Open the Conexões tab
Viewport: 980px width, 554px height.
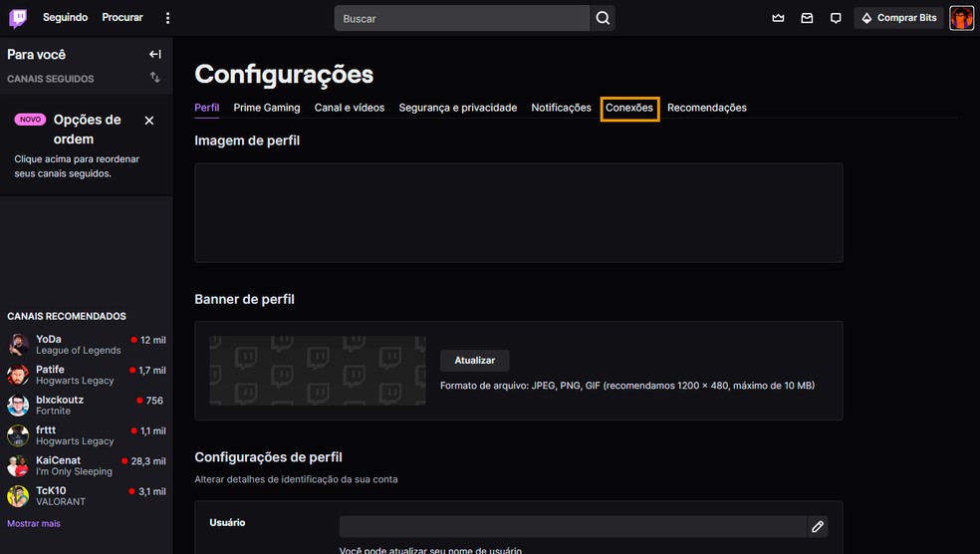pos(629,109)
